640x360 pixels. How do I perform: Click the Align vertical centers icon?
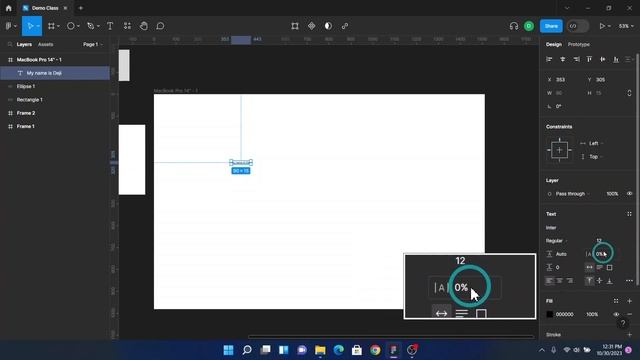click(x=603, y=60)
